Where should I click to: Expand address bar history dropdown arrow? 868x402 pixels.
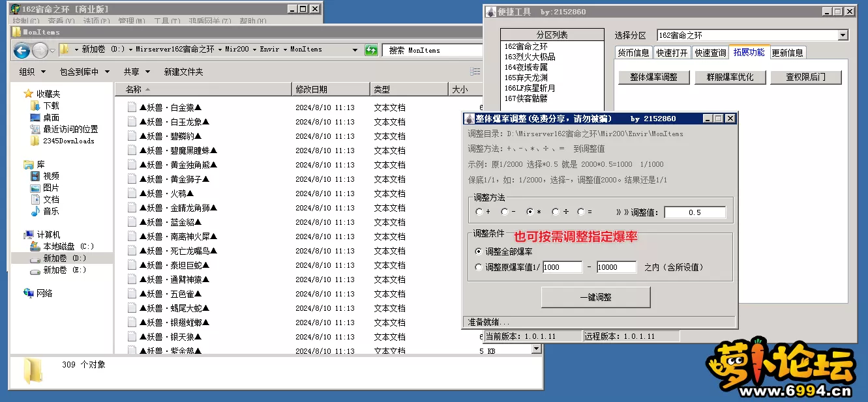[x=355, y=50]
